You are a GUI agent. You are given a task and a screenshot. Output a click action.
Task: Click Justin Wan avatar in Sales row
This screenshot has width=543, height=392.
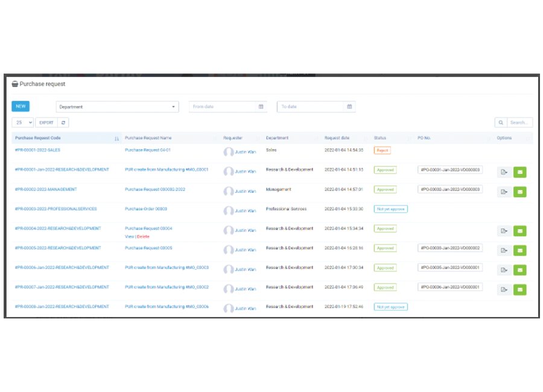(x=229, y=152)
